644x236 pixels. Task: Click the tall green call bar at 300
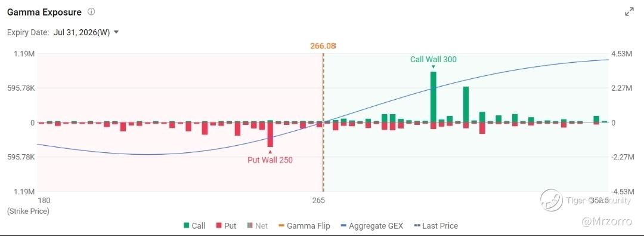pyautogui.click(x=433, y=97)
